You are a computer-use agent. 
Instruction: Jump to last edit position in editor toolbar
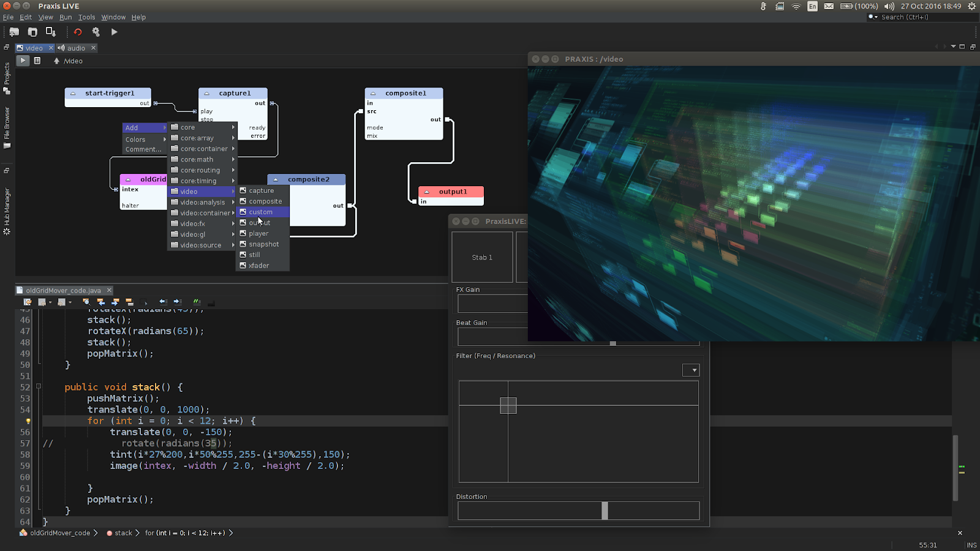tap(27, 302)
